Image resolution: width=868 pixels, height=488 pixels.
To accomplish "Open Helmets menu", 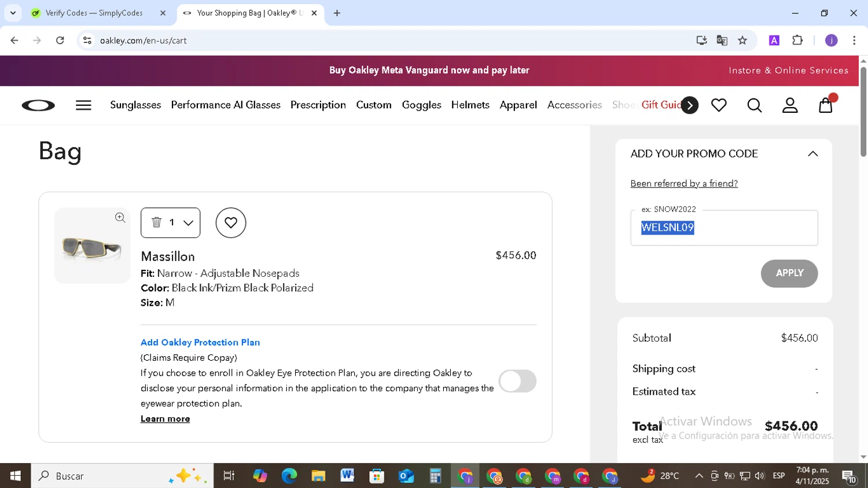I will pos(470,105).
